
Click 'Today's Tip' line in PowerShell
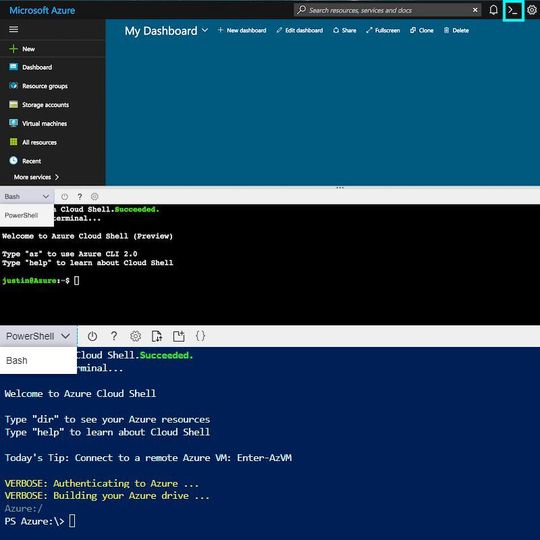[x=148, y=458]
